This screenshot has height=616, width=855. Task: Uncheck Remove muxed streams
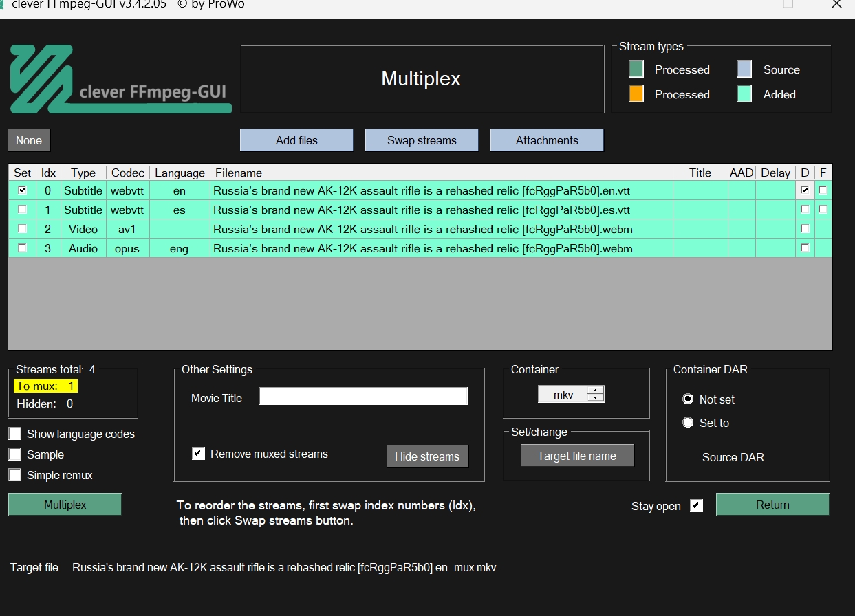coord(199,454)
